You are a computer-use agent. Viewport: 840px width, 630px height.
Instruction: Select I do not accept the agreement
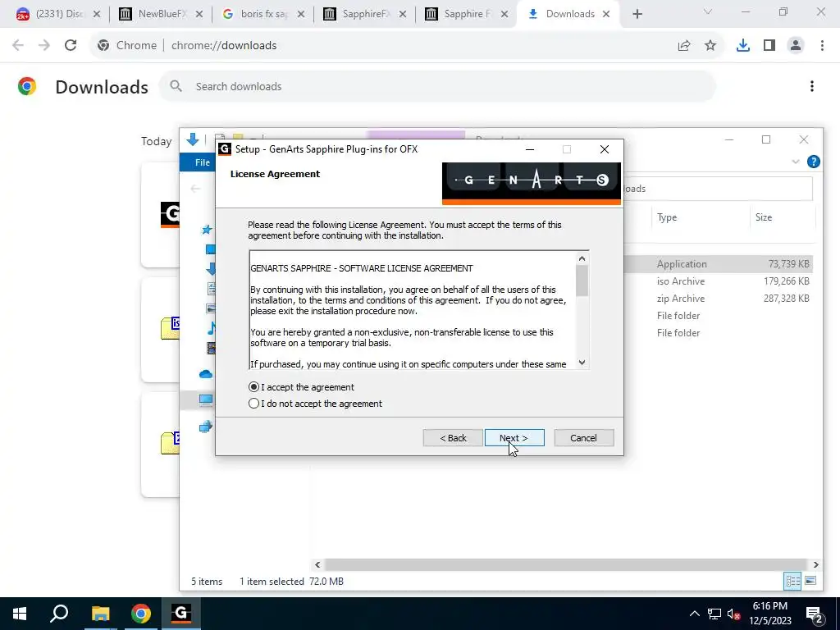point(254,404)
